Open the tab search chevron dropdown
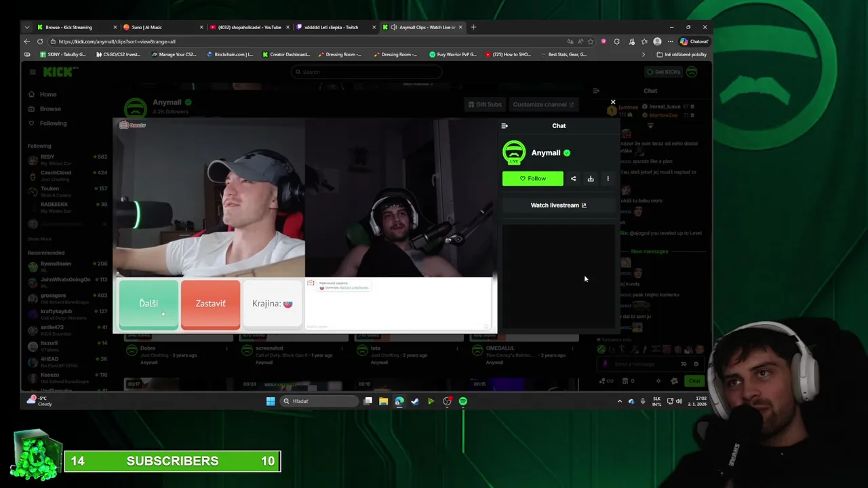The height and width of the screenshot is (488, 868). click(x=26, y=27)
